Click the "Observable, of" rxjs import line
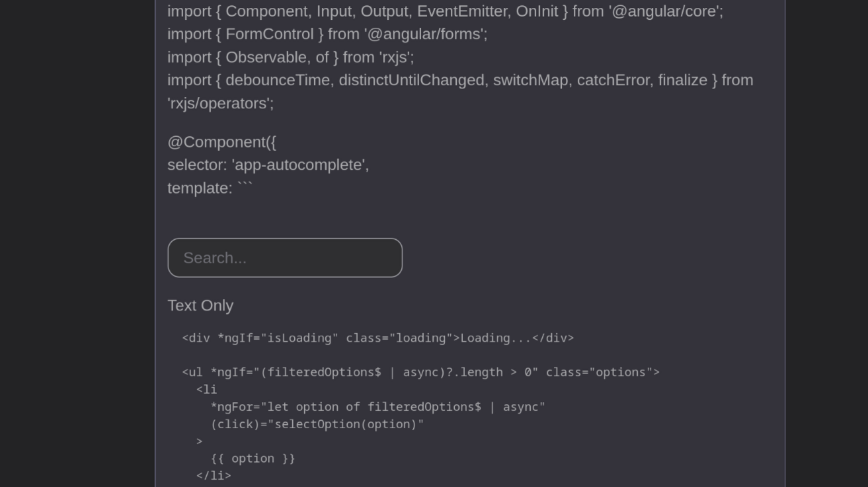This screenshot has height=487, width=868. [x=290, y=57]
